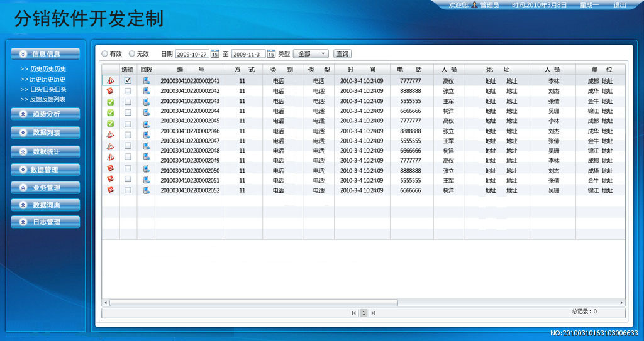Click red feed status icon for row 2010030410220002050

[x=110, y=168]
